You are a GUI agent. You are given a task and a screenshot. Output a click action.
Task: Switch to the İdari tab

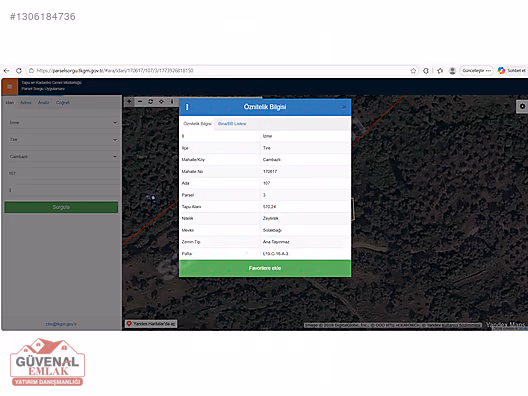click(x=10, y=103)
